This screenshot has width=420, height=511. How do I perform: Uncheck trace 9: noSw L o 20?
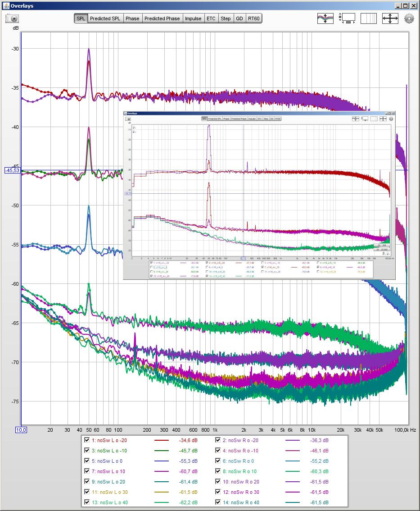(x=87, y=481)
